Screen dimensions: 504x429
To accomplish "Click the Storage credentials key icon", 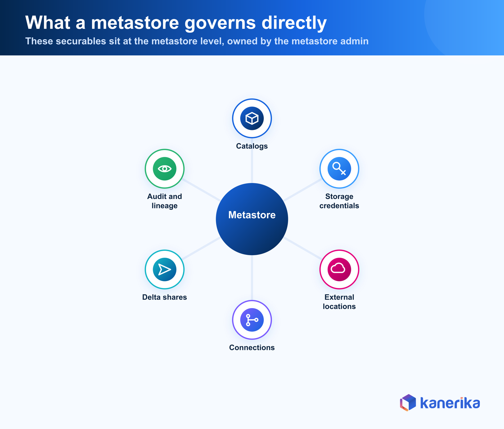I will 339,169.
